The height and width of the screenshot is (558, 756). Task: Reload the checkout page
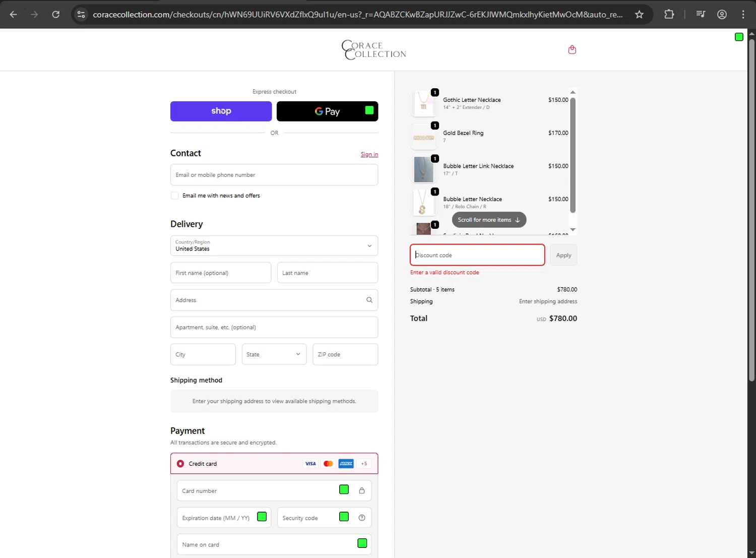pos(56,15)
